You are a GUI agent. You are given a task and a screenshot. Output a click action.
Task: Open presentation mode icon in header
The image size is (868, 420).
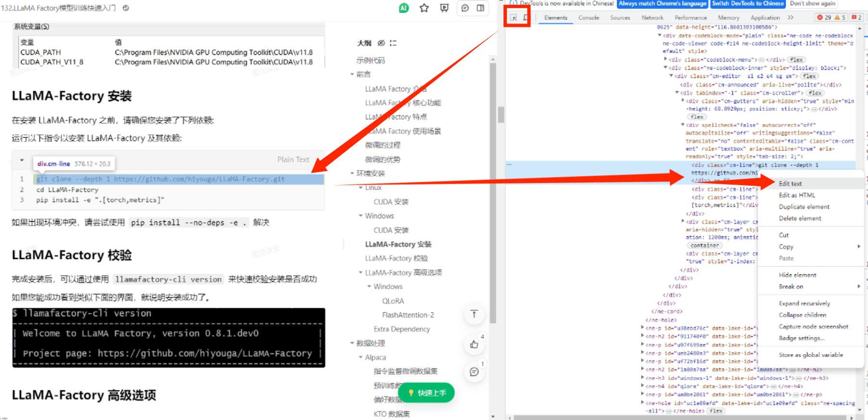point(444,8)
